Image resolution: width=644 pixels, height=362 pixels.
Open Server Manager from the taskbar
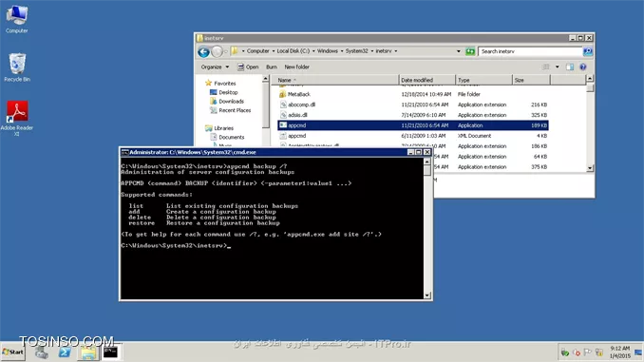point(41,352)
